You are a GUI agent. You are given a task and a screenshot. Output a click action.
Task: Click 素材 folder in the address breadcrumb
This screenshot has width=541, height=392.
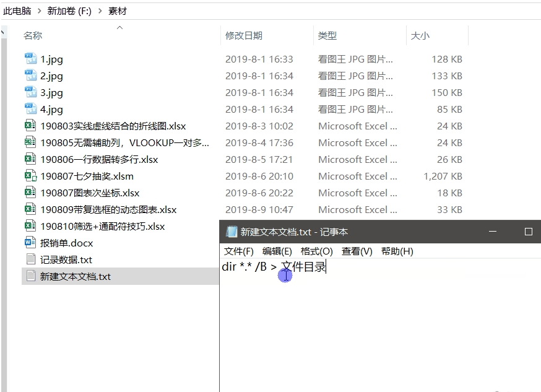118,11
